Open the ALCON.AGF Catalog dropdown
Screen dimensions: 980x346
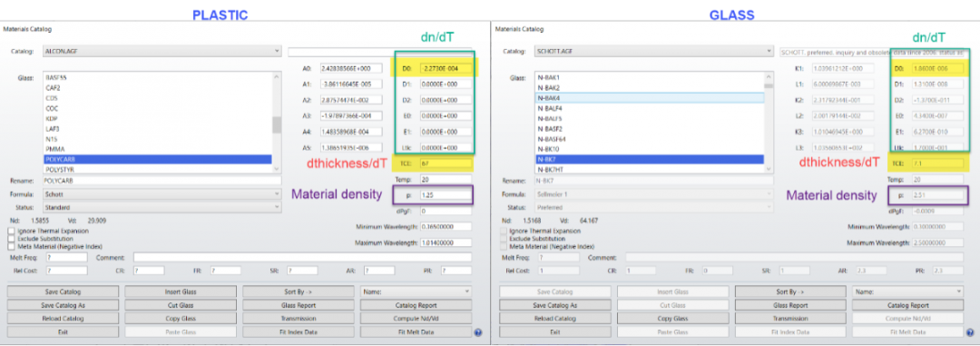(162, 51)
